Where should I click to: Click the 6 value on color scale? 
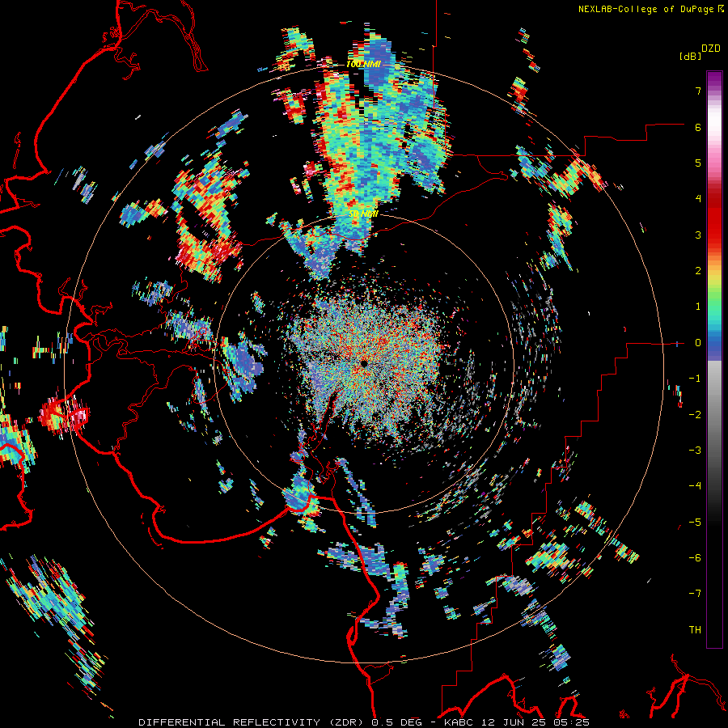point(698,127)
